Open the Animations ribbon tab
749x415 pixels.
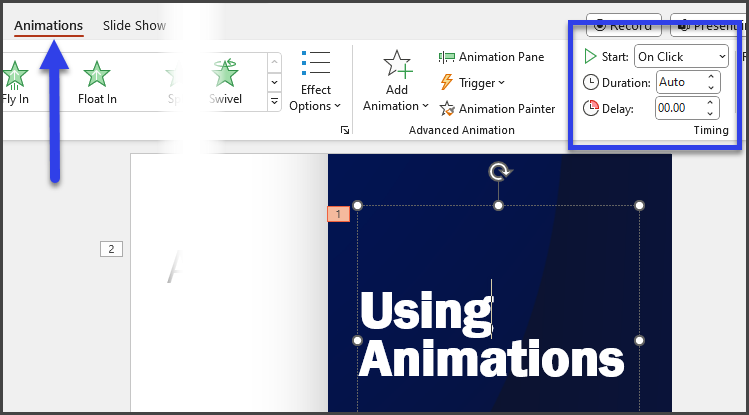pos(48,25)
